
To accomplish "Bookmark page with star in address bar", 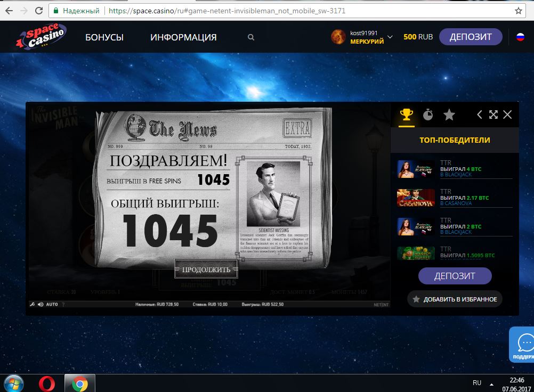I will click(x=519, y=11).
